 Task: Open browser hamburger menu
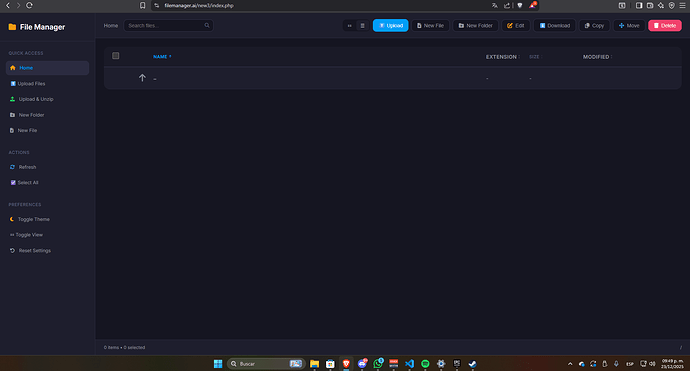coord(683,5)
